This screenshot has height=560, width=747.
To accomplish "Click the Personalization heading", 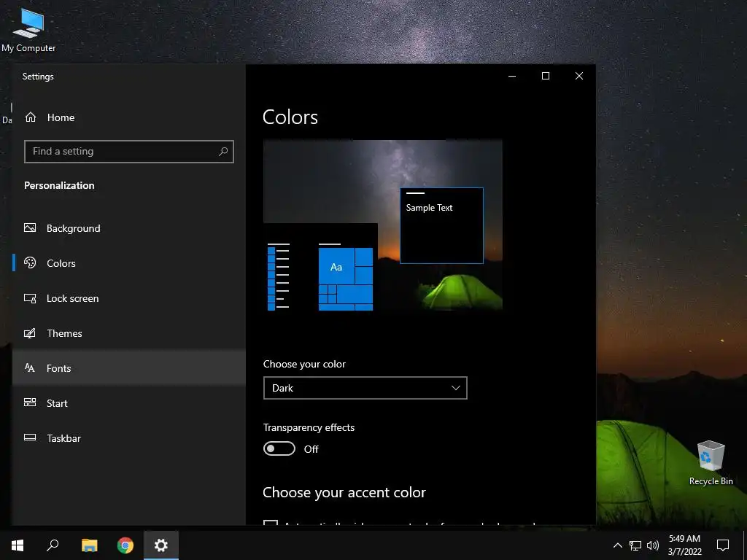I will click(59, 185).
